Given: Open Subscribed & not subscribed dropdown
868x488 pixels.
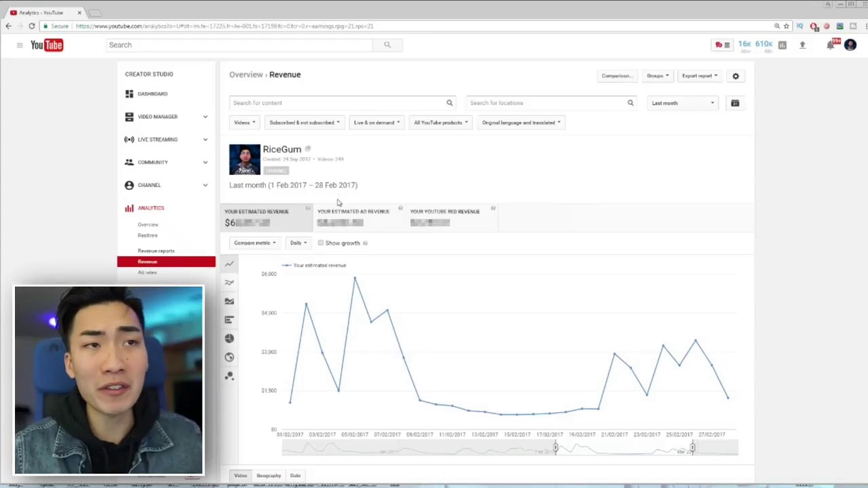Looking at the screenshot, I should (x=304, y=123).
